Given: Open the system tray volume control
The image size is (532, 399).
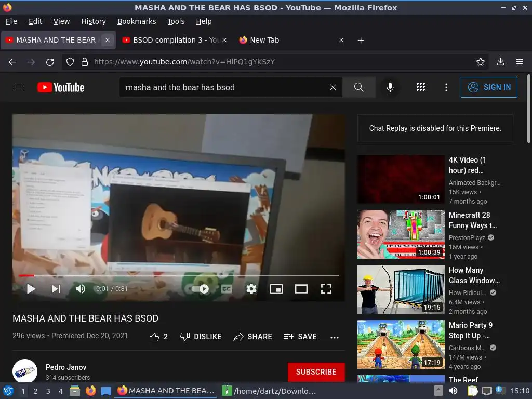Looking at the screenshot, I should tap(453, 391).
